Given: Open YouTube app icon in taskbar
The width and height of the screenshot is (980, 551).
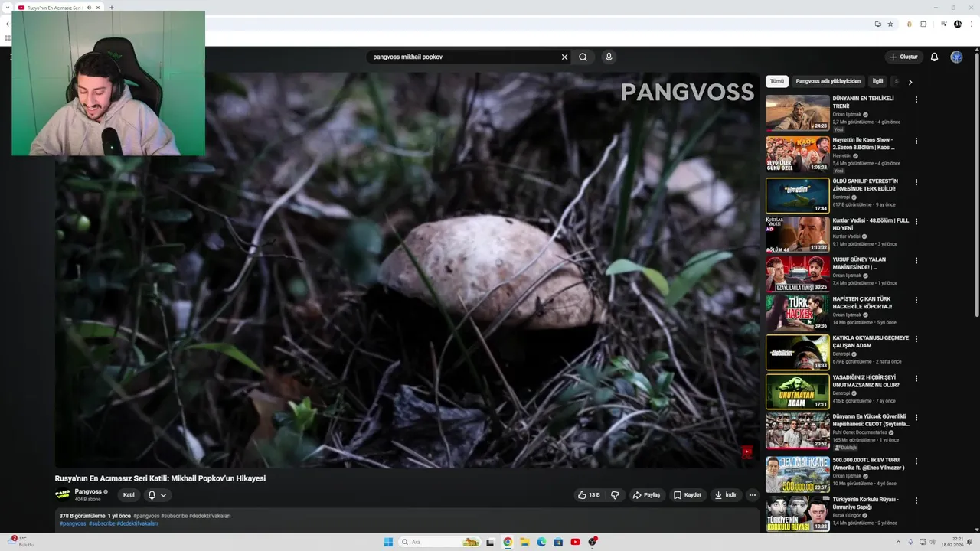Looking at the screenshot, I should coord(575,542).
